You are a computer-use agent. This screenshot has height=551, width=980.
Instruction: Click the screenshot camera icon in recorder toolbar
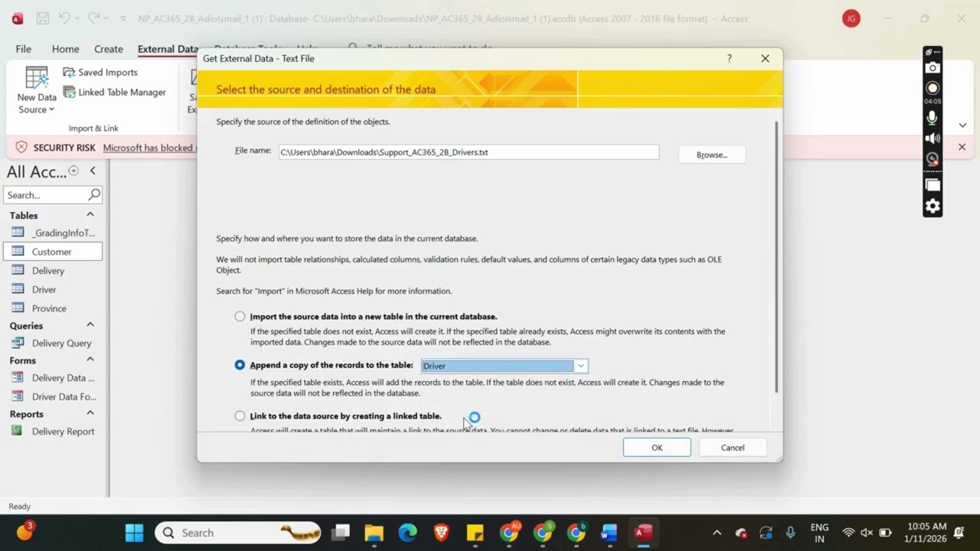click(932, 68)
